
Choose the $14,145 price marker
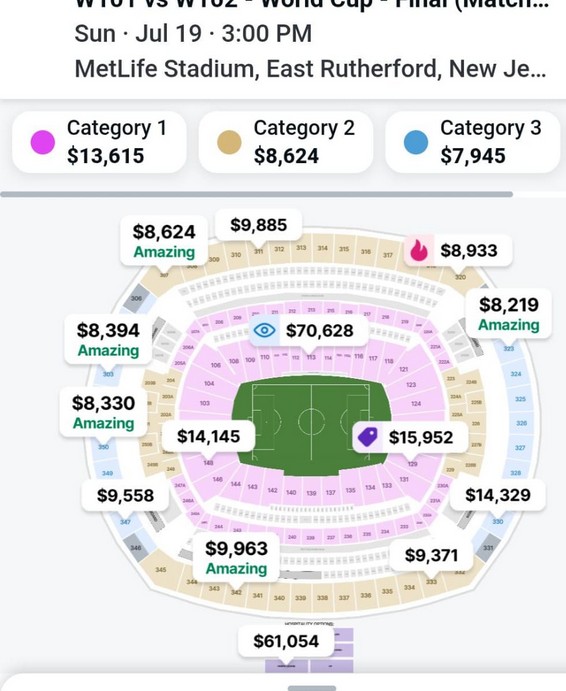pos(209,436)
